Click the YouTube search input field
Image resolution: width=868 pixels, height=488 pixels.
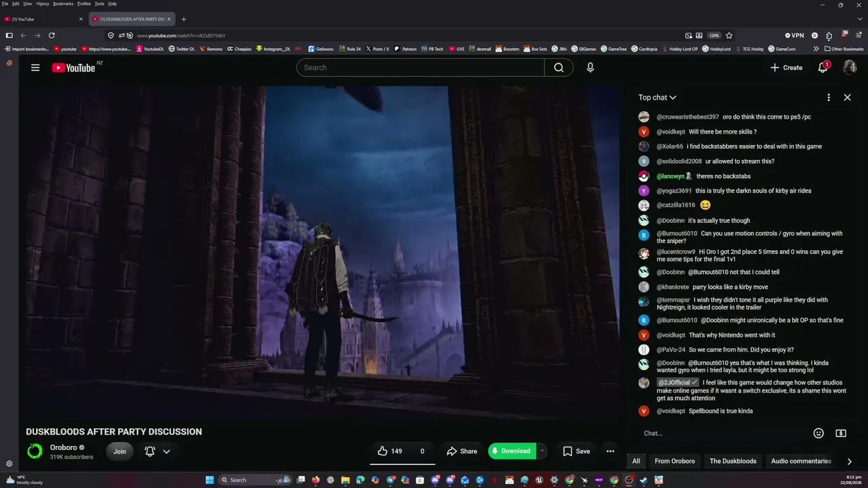coord(420,68)
